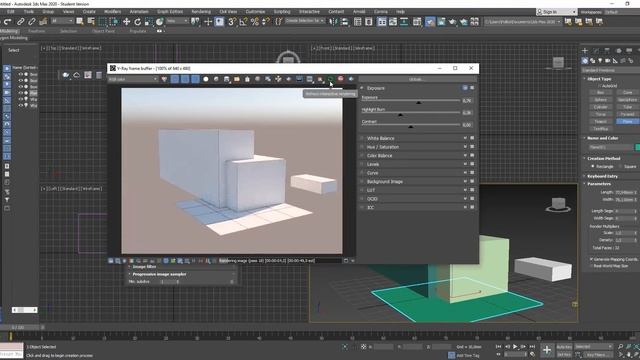This screenshot has width=640, height=360.
Task: Click the green refresh interactive rendering icon
Action: pos(330,79)
